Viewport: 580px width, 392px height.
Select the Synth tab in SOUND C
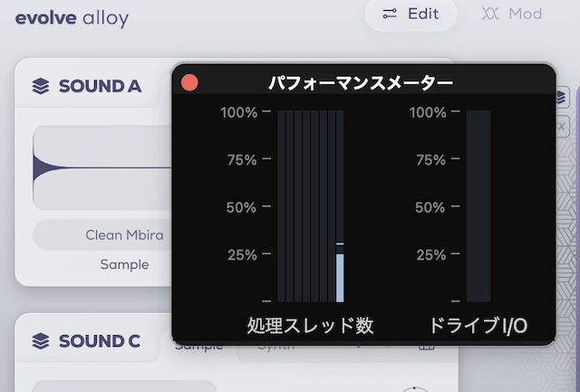[x=270, y=346]
